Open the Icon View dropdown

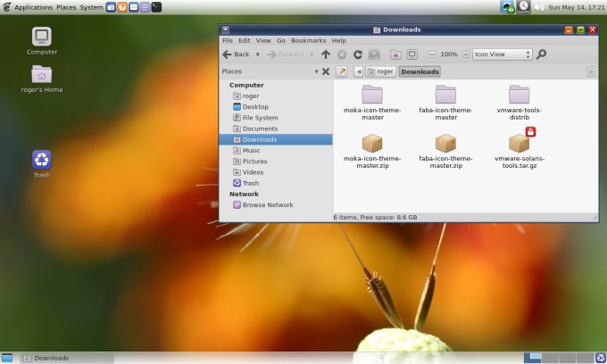tap(503, 54)
